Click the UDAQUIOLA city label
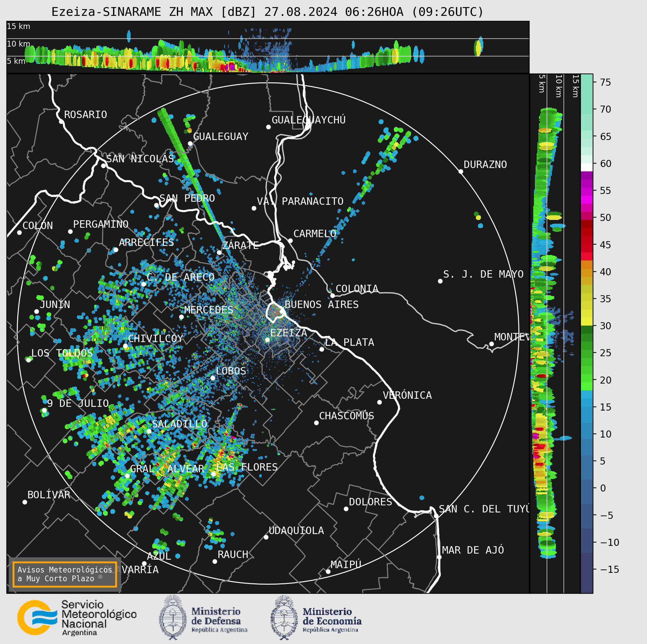The height and width of the screenshot is (644, 647). (x=296, y=531)
